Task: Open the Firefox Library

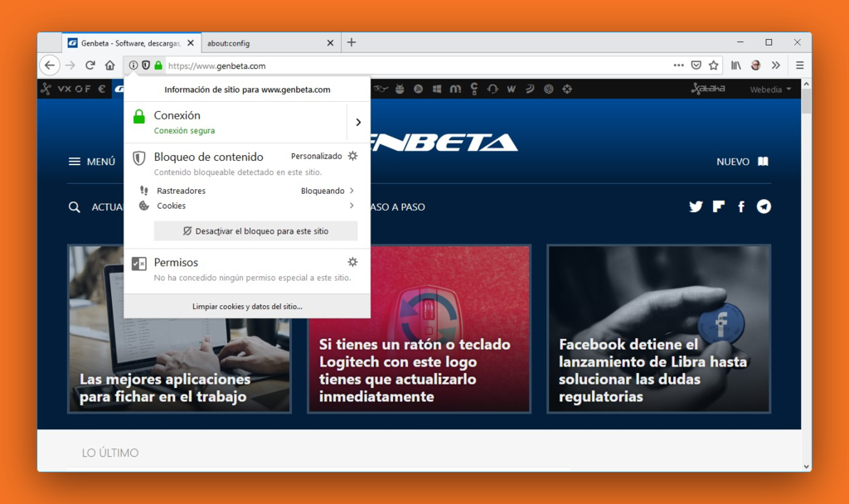Action: (735, 65)
